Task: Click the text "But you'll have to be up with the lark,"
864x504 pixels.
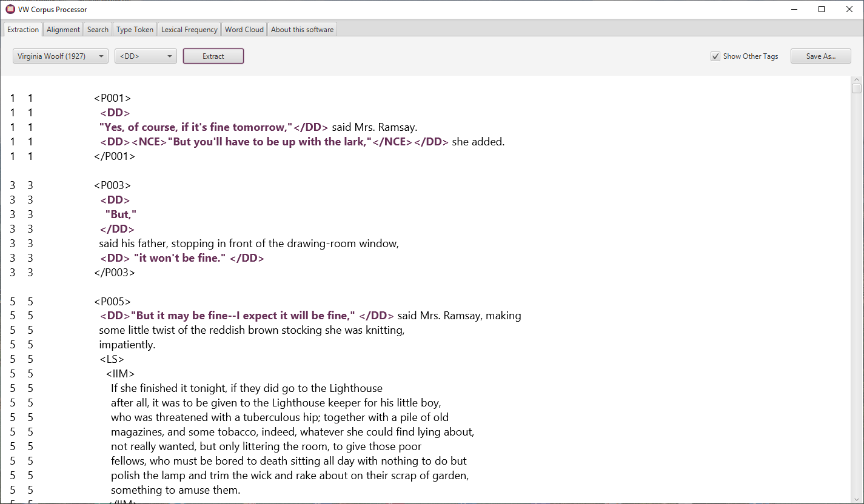Action: point(269,142)
